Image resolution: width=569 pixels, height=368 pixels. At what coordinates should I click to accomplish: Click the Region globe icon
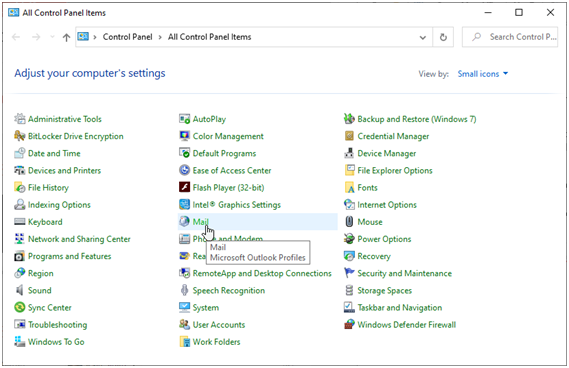coord(20,273)
